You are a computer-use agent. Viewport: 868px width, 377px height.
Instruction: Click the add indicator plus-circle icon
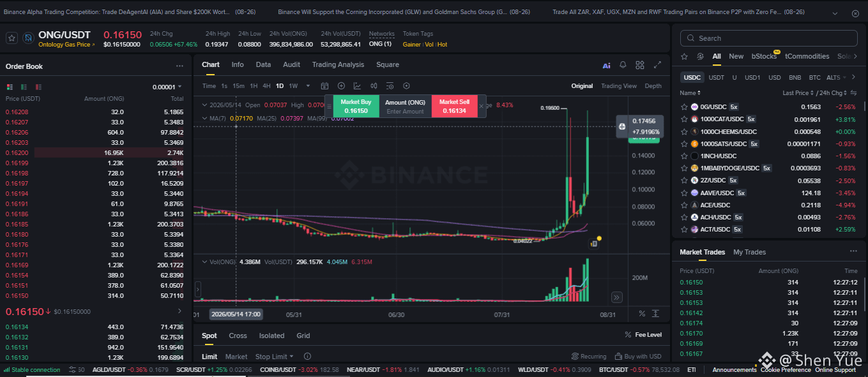pos(341,86)
